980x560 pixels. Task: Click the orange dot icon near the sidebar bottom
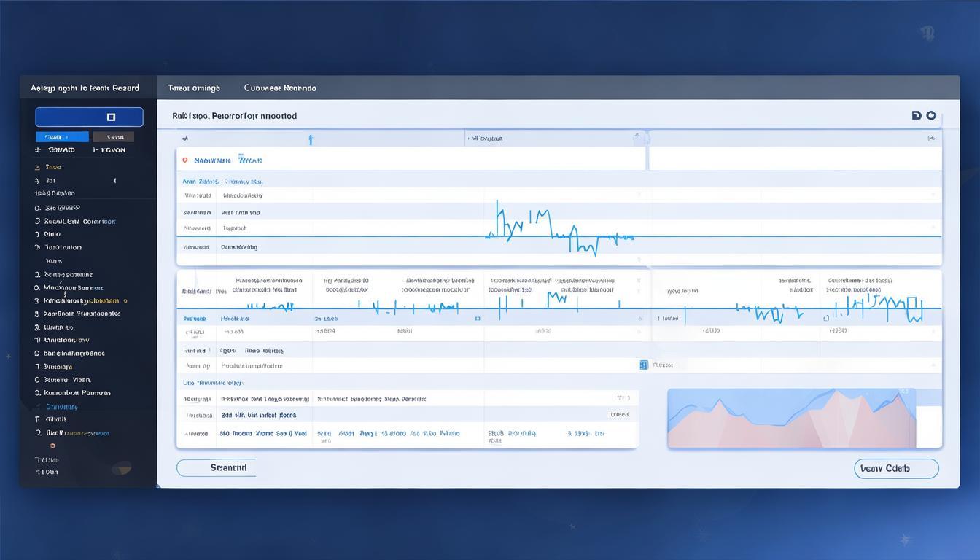[x=52, y=446]
